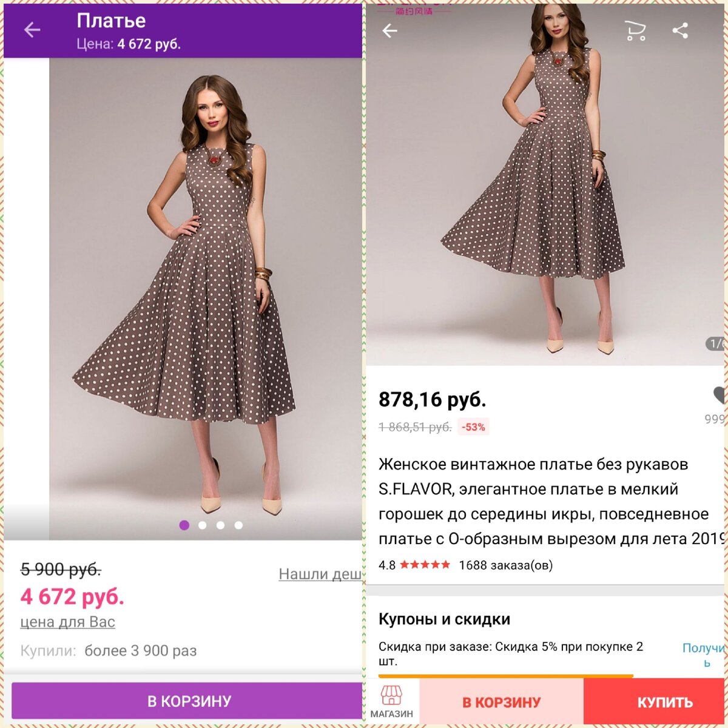This screenshot has width=728, height=728.
Task: Open the Купоны и скидки section
Action: pyautogui.click(x=444, y=619)
